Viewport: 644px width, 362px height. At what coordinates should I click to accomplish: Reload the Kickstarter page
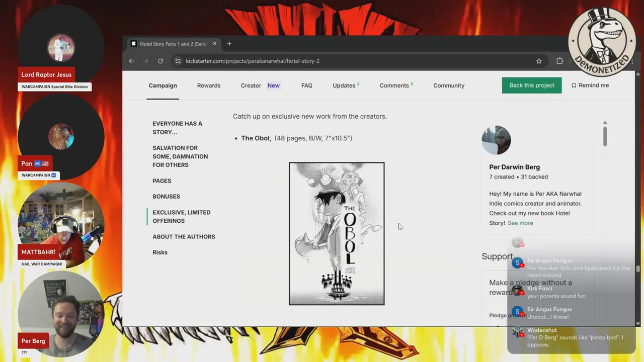click(160, 61)
